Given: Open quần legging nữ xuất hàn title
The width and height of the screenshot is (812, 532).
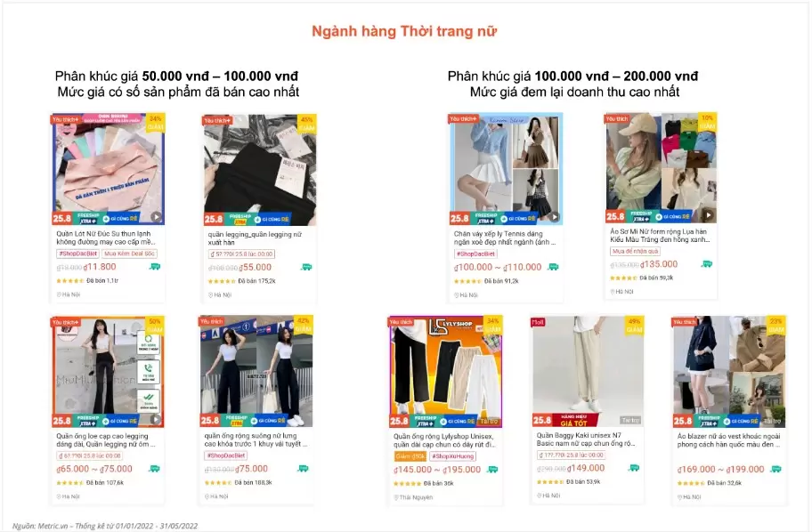Looking at the screenshot, I should click(x=255, y=238).
